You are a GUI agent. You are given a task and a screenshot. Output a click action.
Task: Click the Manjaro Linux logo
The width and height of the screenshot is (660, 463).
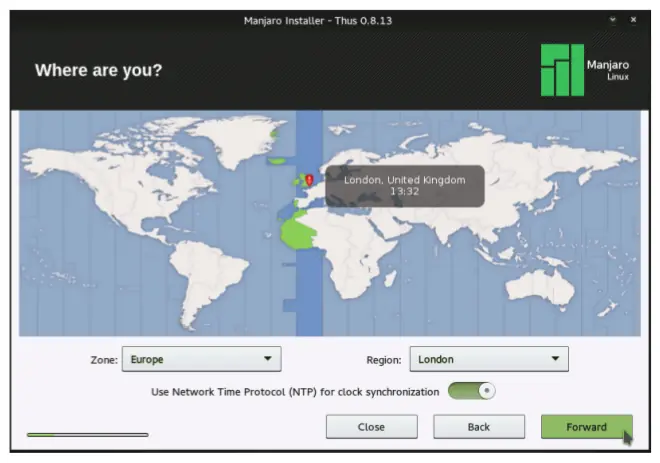click(x=585, y=70)
